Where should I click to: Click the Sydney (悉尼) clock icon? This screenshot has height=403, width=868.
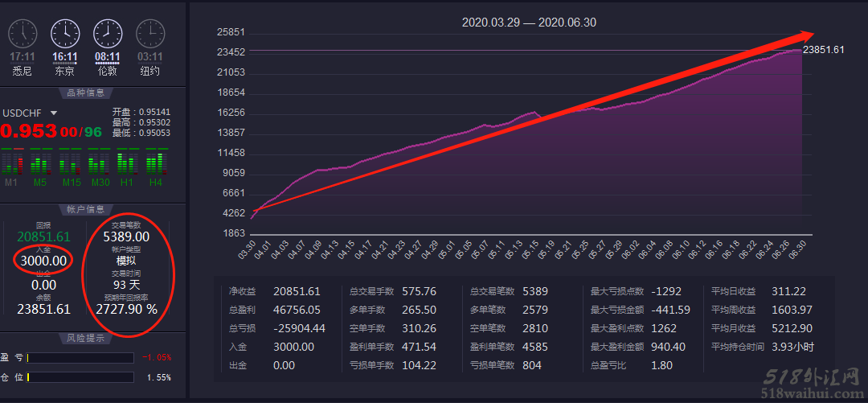(23, 34)
